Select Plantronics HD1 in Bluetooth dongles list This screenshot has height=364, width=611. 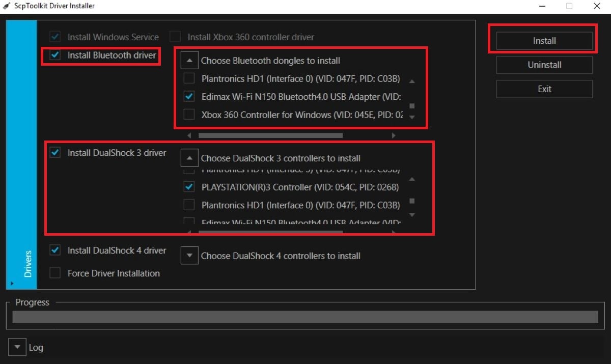[189, 78]
